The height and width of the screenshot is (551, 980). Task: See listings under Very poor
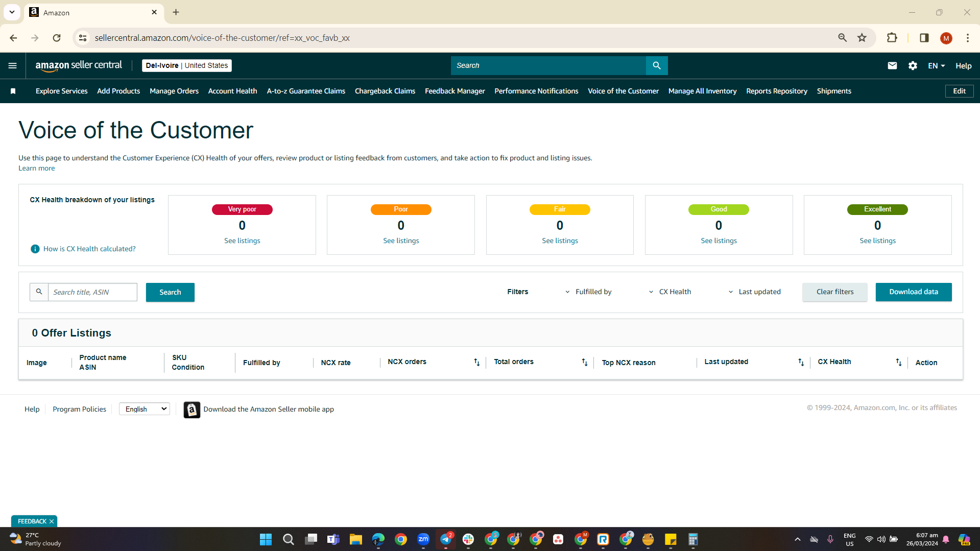[x=242, y=241]
